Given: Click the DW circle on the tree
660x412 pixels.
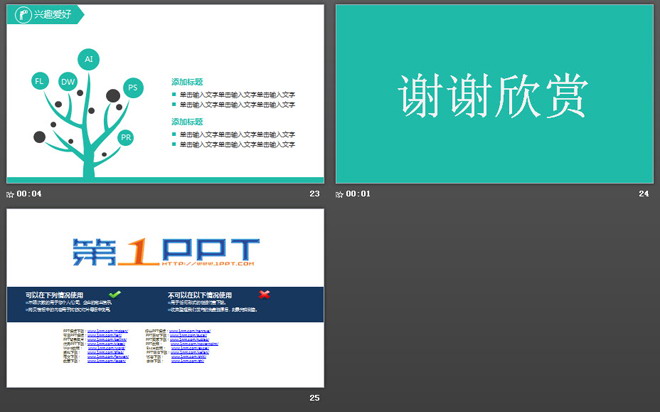Looking at the screenshot, I should [x=68, y=82].
